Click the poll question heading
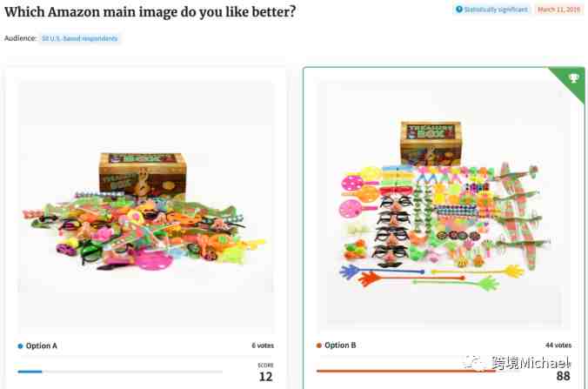The image size is (588, 389). tap(150, 11)
